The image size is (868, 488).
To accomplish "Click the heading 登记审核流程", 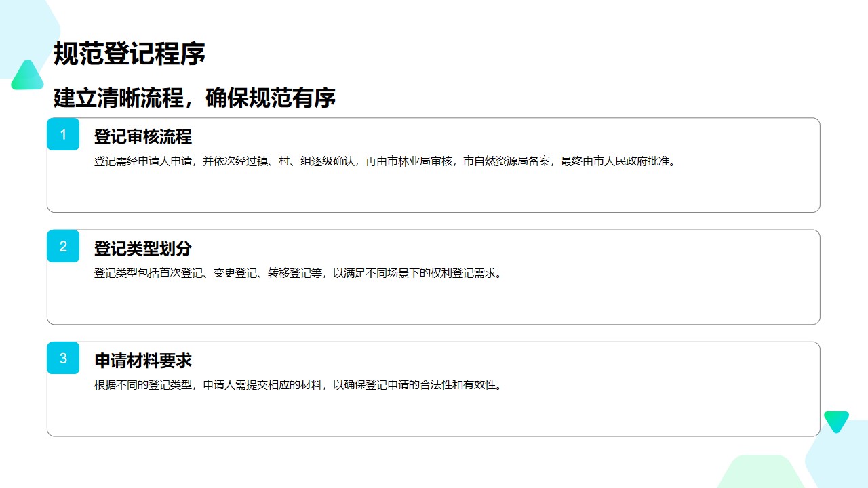I will tap(143, 137).
